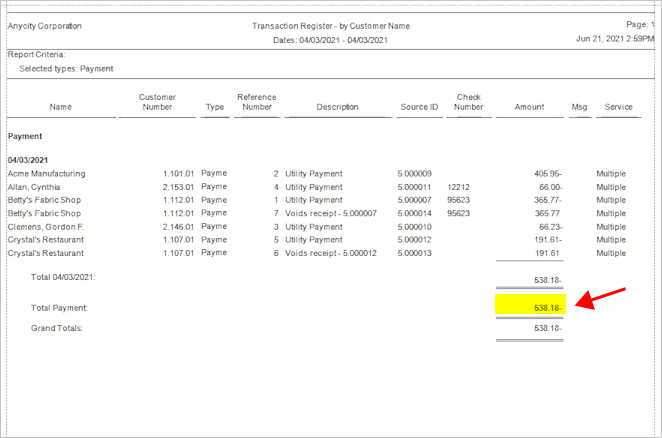
Task: Click the bold 04/03/2021 date heading
Action: click(x=28, y=160)
